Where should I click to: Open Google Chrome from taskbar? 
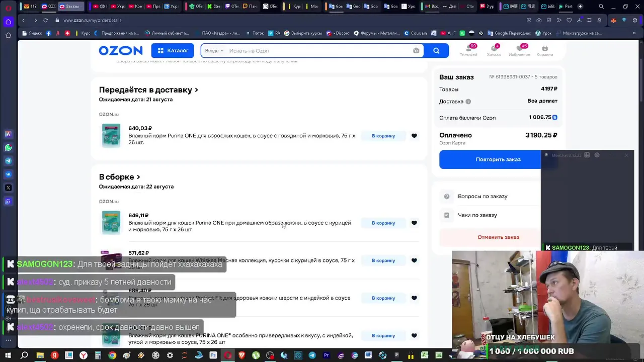112,355
